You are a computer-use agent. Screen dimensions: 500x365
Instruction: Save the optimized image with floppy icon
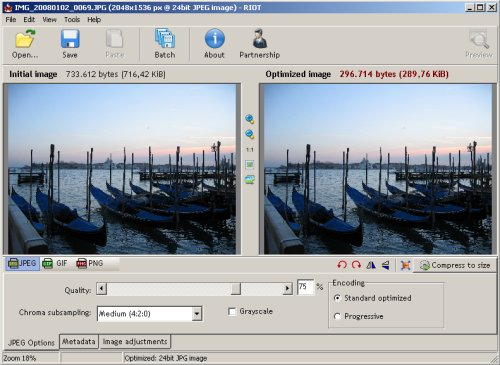pos(70,39)
